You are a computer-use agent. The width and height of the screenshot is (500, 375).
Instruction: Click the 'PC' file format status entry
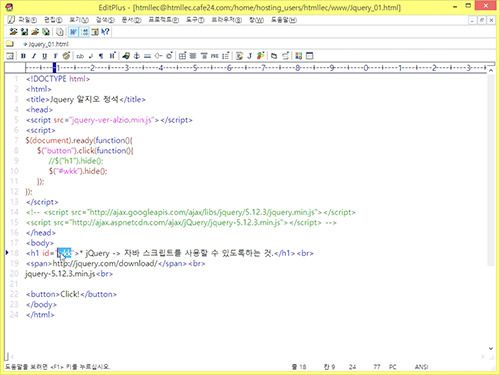[x=393, y=367]
